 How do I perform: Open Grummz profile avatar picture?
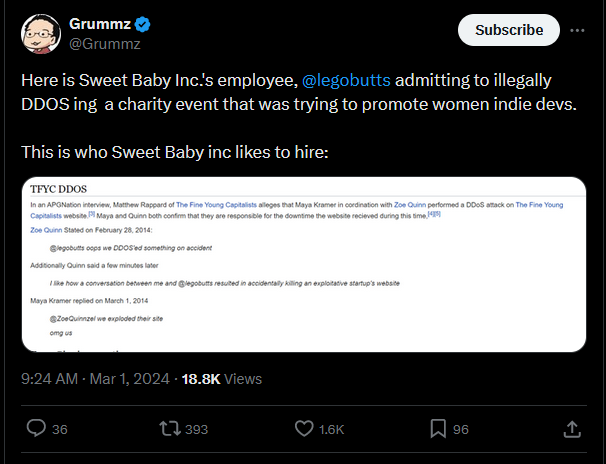pyautogui.click(x=41, y=34)
